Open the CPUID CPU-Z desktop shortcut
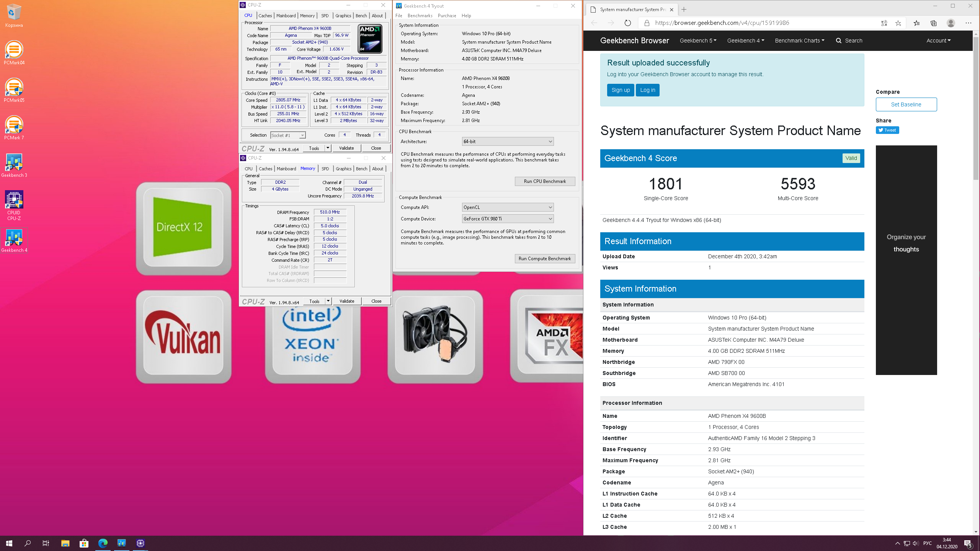 [14, 205]
